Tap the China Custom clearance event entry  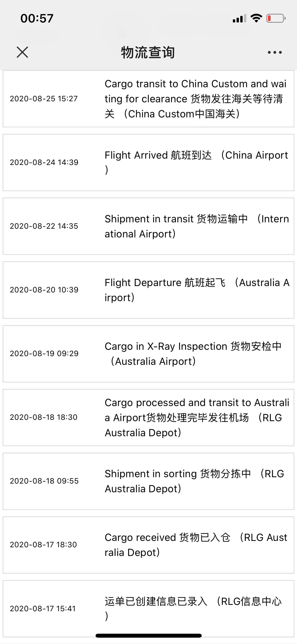[x=148, y=99]
